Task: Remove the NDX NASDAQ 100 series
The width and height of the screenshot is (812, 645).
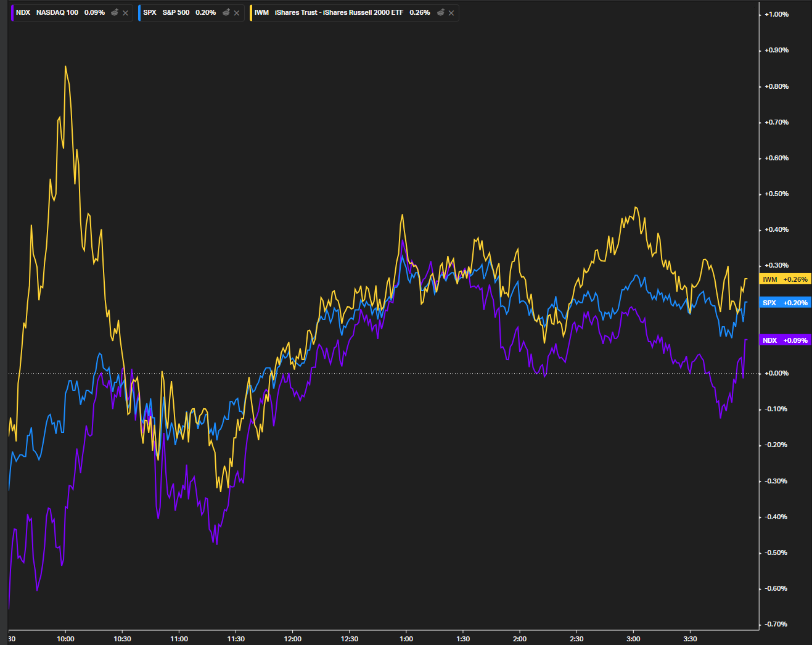Action: [x=126, y=13]
